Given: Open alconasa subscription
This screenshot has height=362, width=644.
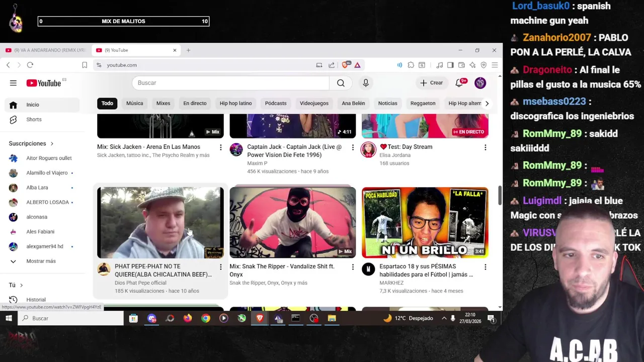Looking at the screenshot, I should (43, 217).
